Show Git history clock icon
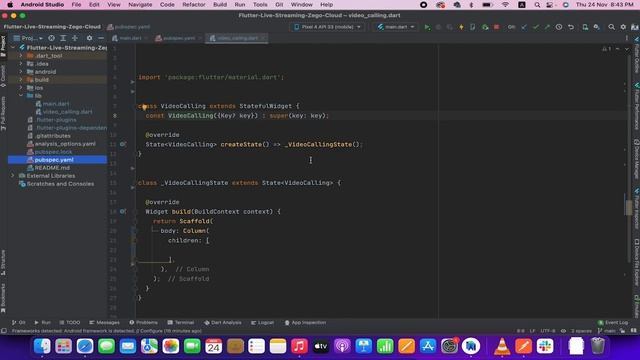 pyautogui.click(x=559, y=27)
